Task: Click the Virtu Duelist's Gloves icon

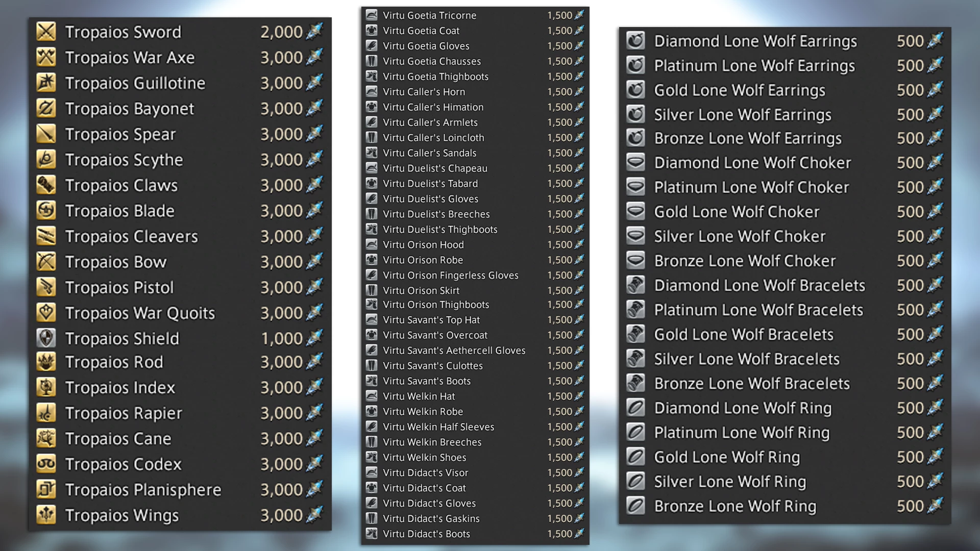Action: (372, 199)
